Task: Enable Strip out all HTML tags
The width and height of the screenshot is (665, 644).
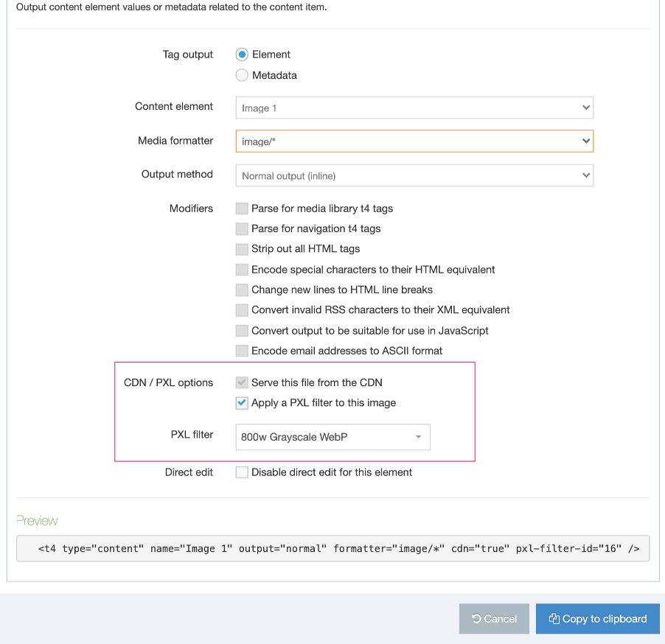Action: click(x=242, y=249)
